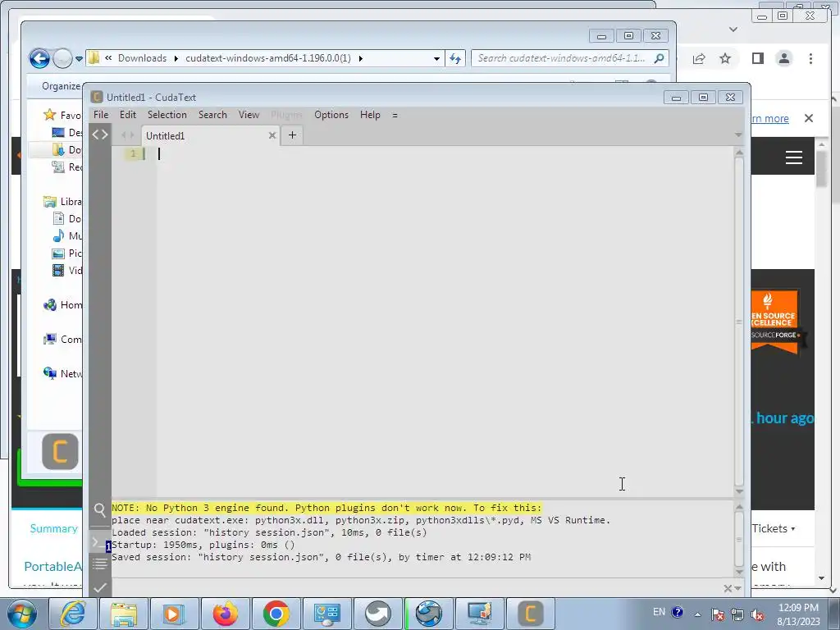This screenshot has height=630, width=840.
Task: Click the editor vertical scrollbar
Action: click(739, 322)
